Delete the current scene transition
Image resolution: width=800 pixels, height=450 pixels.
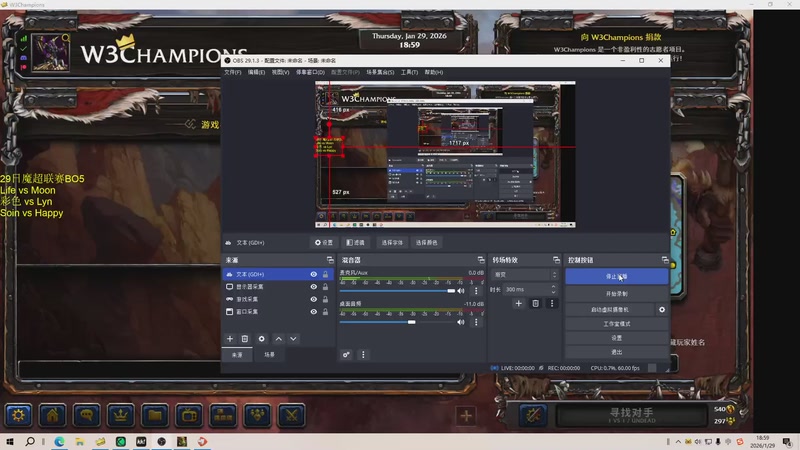(x=535, y=304)
